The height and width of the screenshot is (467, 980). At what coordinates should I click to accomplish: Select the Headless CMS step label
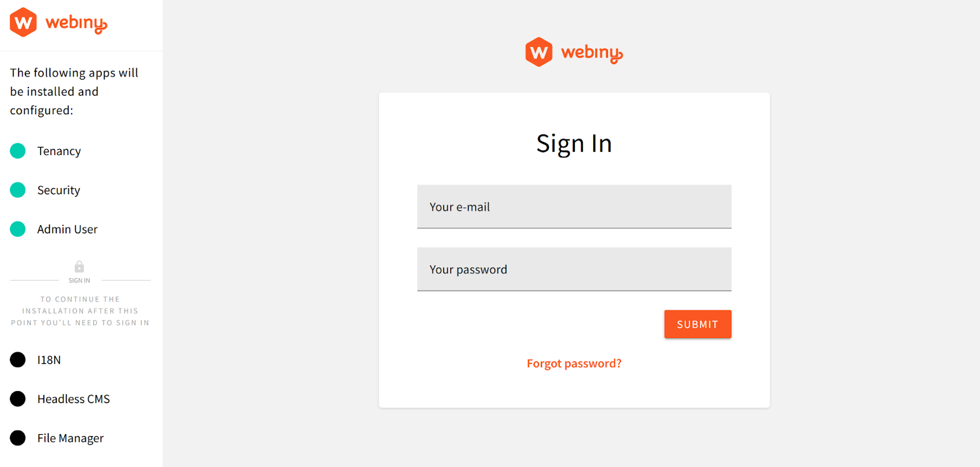(x=73, y=399)
